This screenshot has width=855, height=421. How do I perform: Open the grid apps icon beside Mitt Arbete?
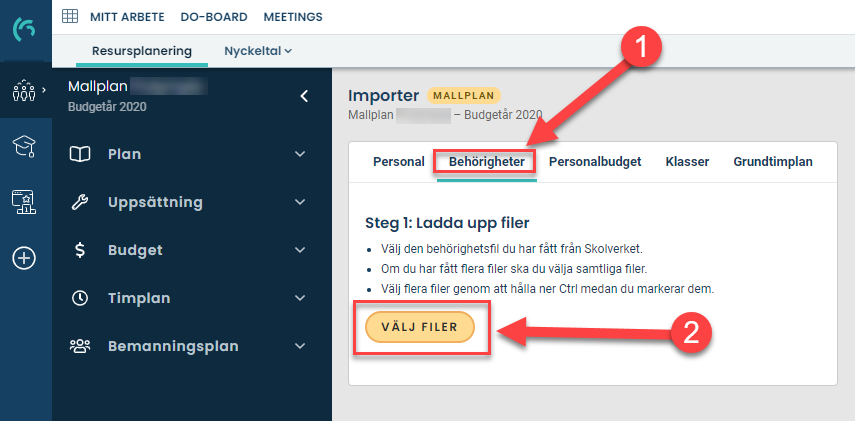(x=70, y=16)
